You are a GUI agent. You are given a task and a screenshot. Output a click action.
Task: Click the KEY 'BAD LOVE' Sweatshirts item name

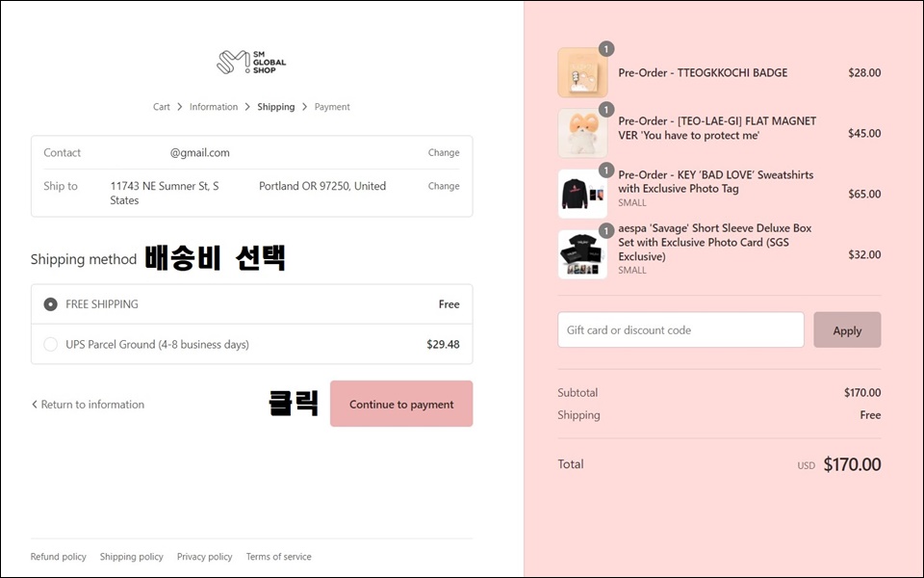pyautogui.click(x=715, y=182)
